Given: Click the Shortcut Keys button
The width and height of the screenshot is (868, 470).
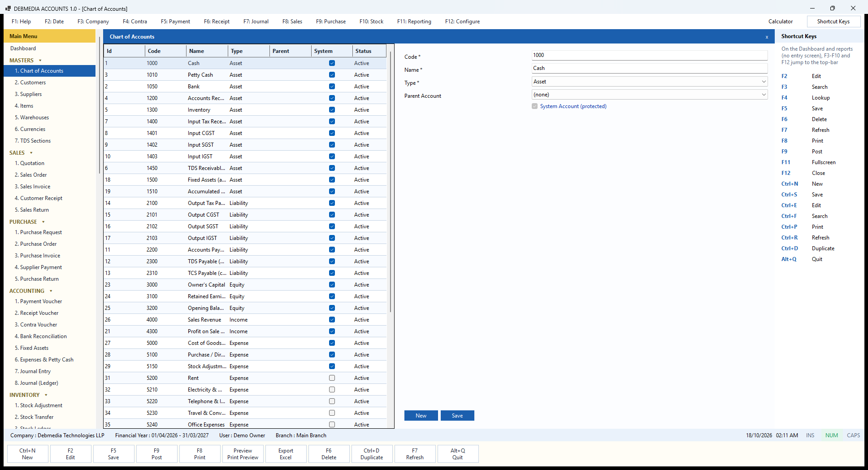Looking at the screenshot, I should 833,22.
